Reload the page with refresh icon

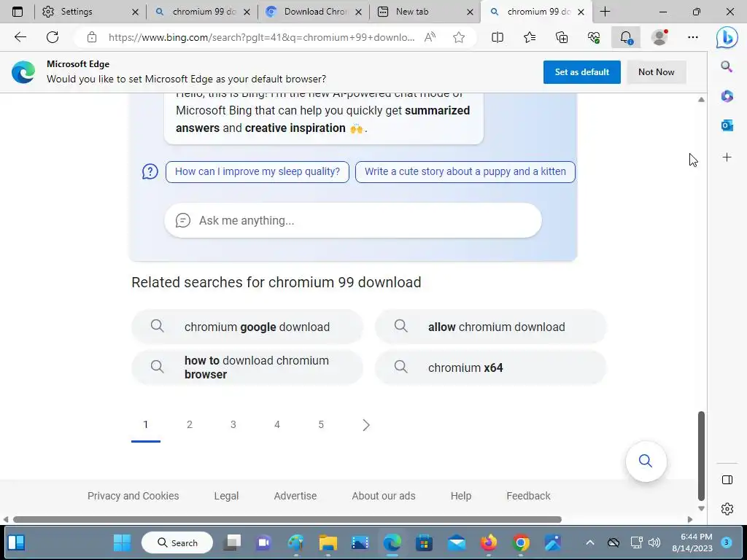(x=53, y=36)
